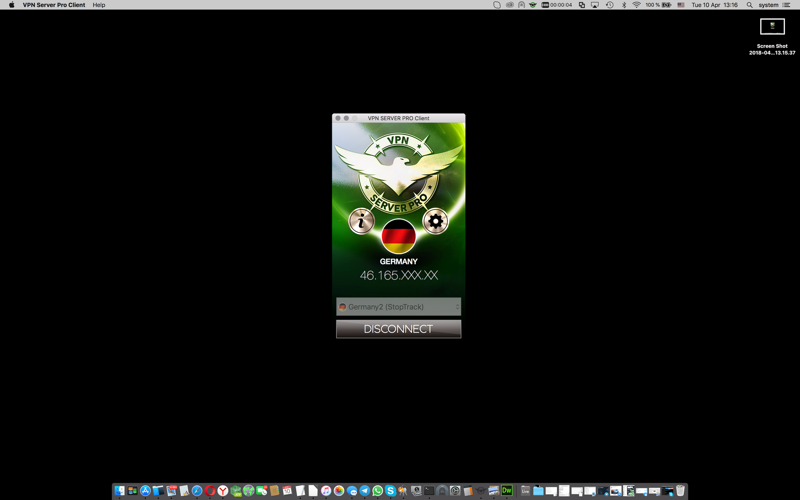Launch Safari from the Dock
This screenshot has width=800, height=500.
point(197,490)
